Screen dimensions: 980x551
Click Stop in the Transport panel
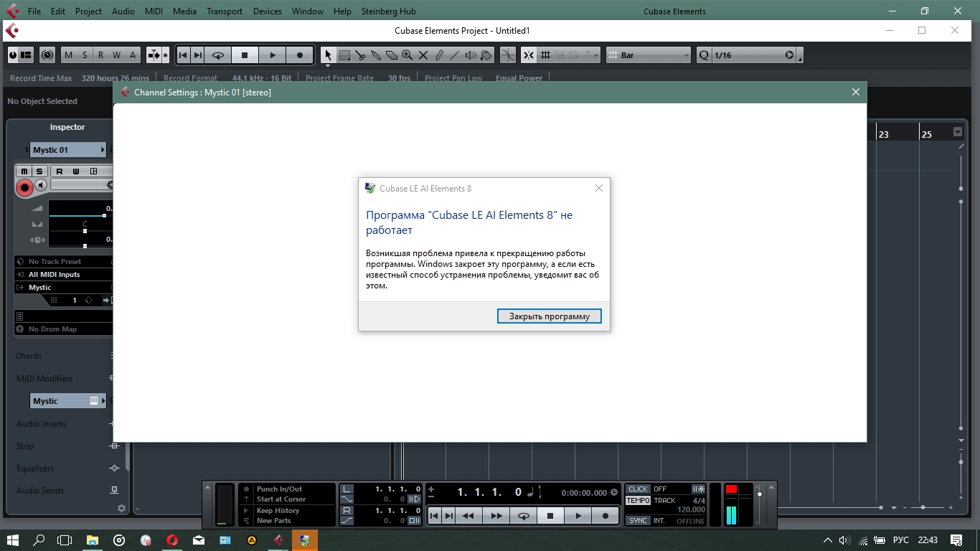550,516
